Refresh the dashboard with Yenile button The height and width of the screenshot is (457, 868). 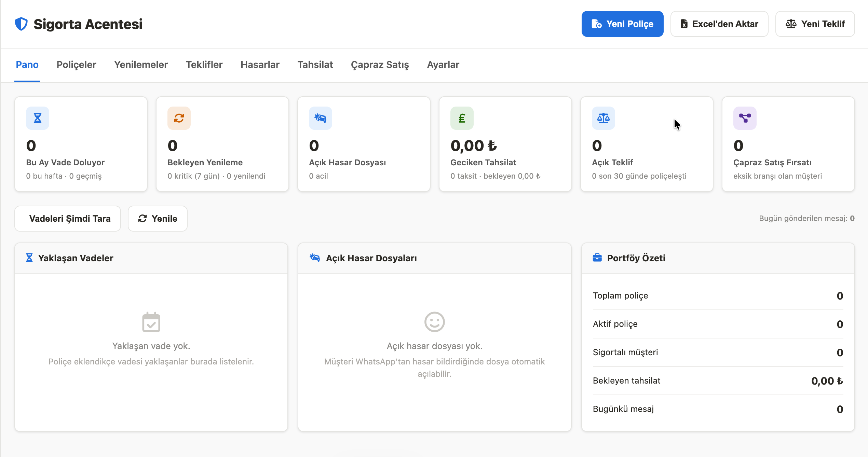[158, 219]
